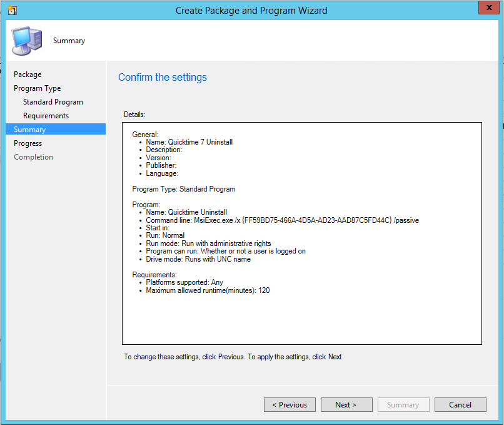Click the 'Requirements:' section heading
This screenshot has height=425, width=504.
click(154, 275)
